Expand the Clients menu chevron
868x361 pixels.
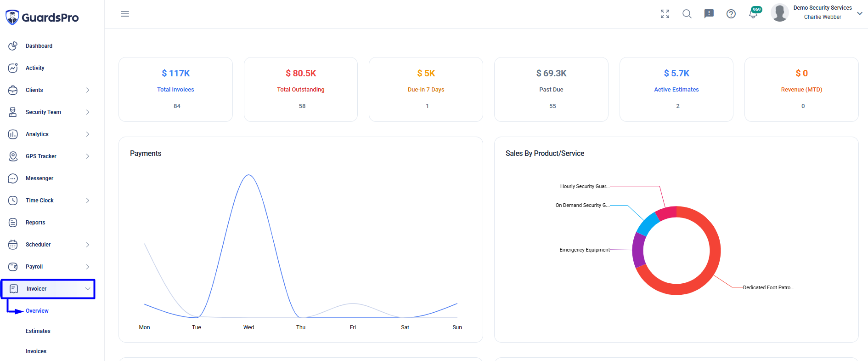[x=88, y=90]
